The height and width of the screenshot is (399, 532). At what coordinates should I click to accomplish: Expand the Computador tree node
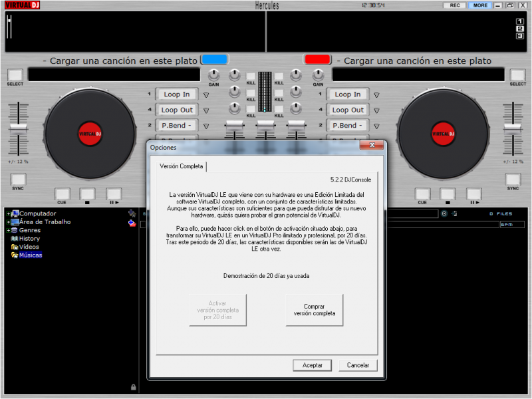(x=8, y=213)
